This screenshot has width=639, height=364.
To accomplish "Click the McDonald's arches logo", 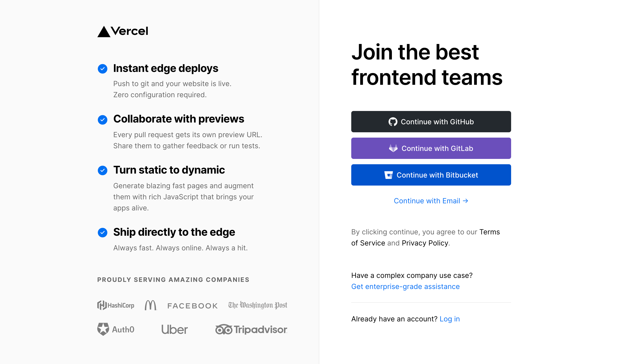I will 151,305.
